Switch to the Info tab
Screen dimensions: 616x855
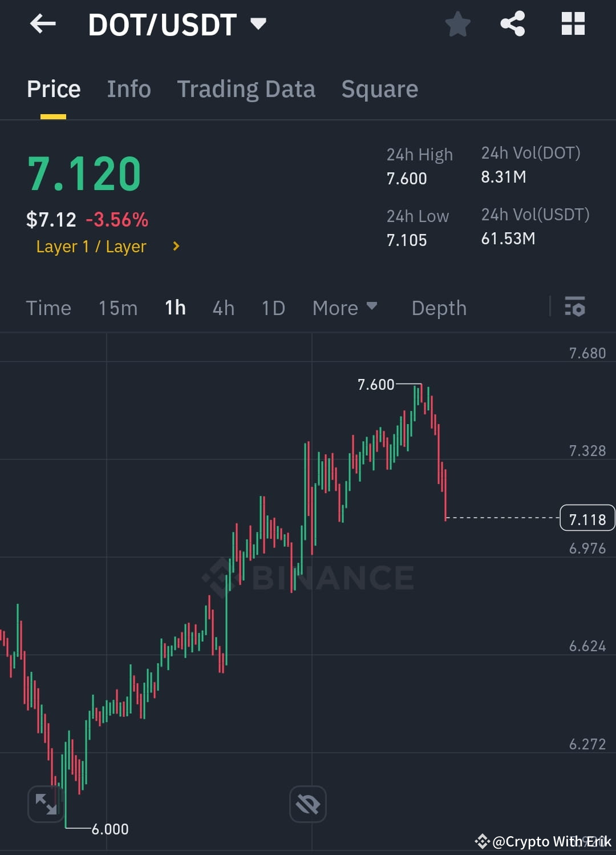tap(128, 89)
